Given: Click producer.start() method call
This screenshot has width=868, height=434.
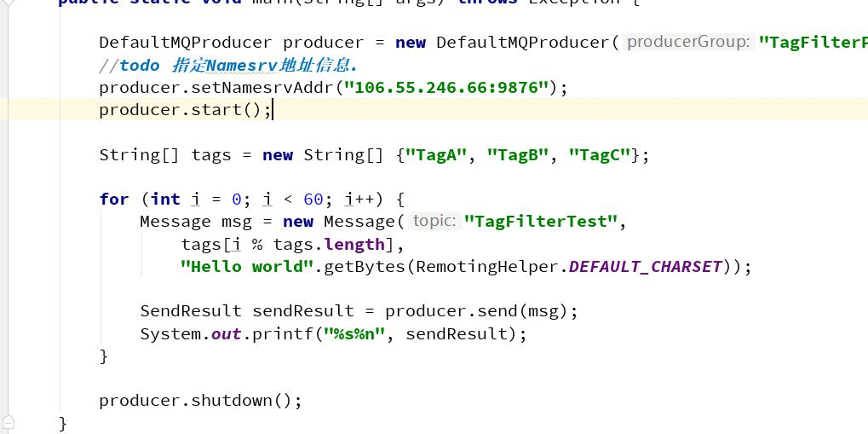Looking at the screenshot, I should 221,109.
